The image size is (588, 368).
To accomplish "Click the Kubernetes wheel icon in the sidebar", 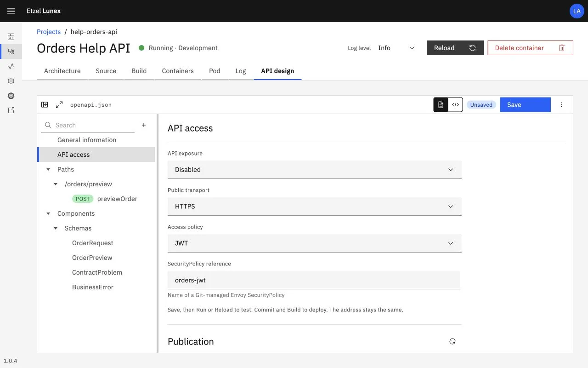I will click(x=11, y=96).
